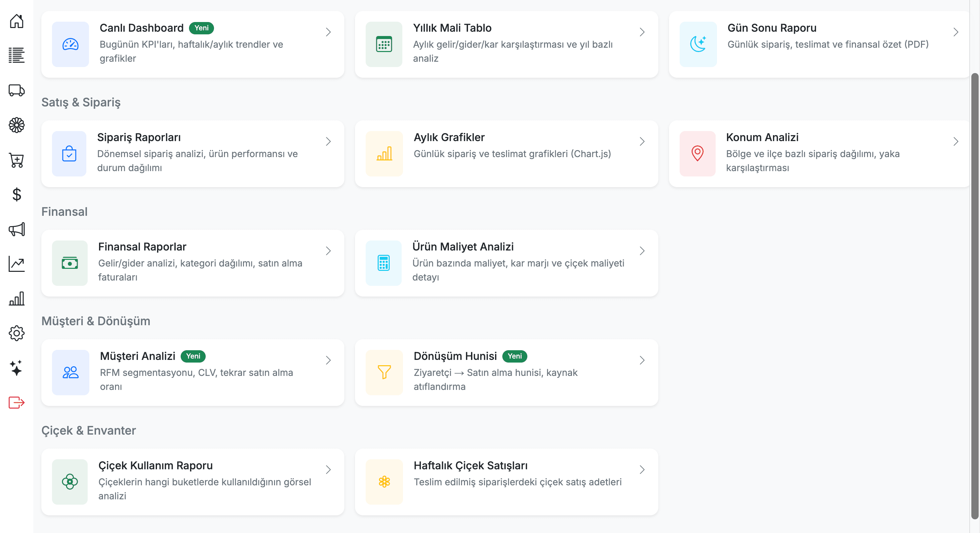The width and height of the screenshot is (980, 533).
Task: Open the delivery truck sidebar icon
Action: point(16,90)
